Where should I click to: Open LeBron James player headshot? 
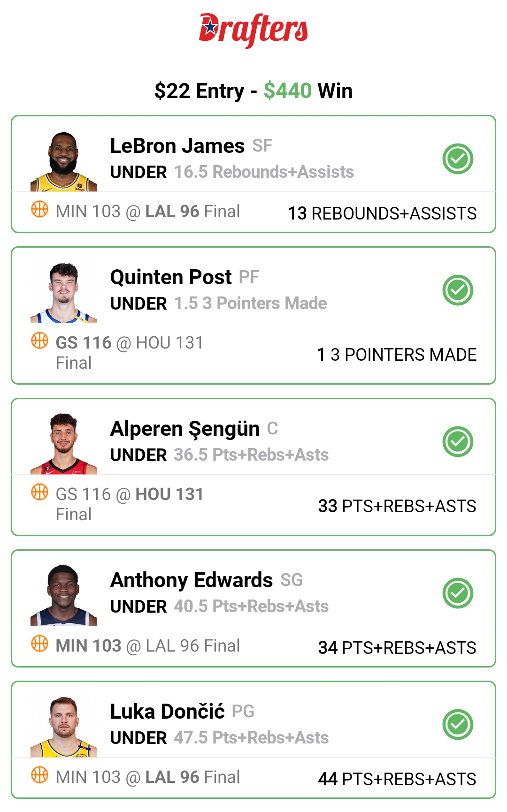[x=63, y=162]
